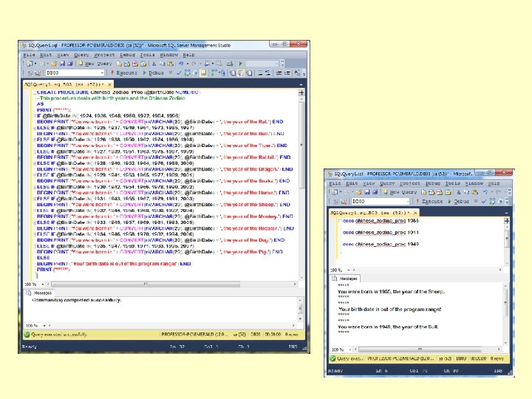Click New Query in left window toolbar

tap(95, 64)
